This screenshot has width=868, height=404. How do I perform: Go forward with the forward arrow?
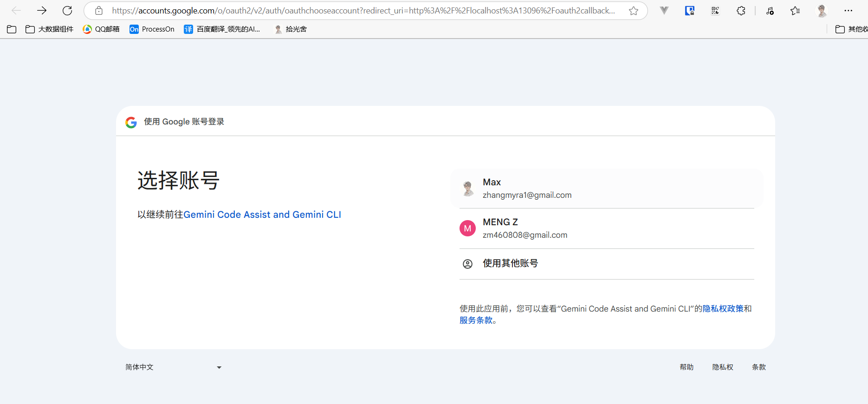click(x=42, y=11)
